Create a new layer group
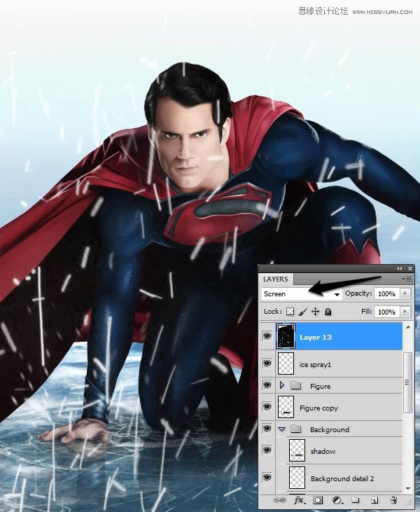 (356, 500)
